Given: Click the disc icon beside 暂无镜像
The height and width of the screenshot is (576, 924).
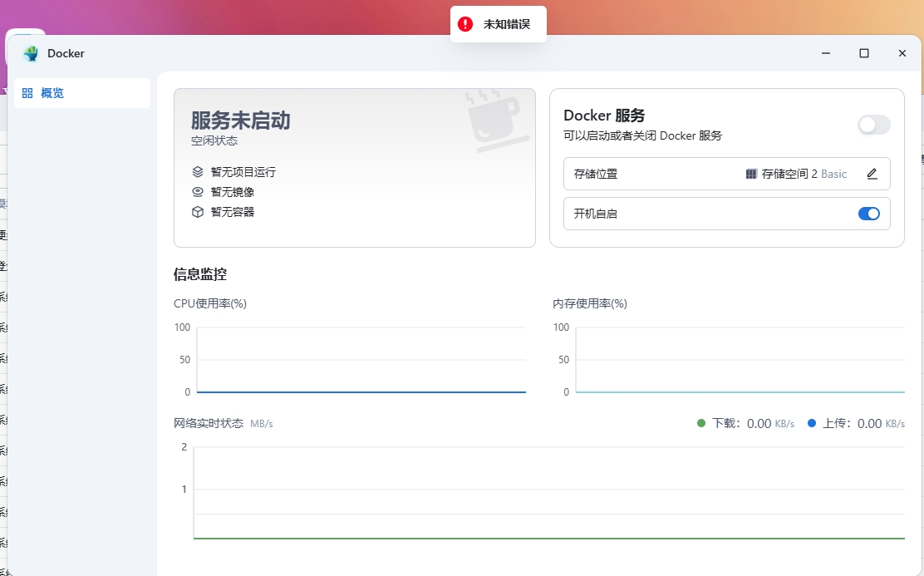Looking at the screenshot, I should coord(198,192).
